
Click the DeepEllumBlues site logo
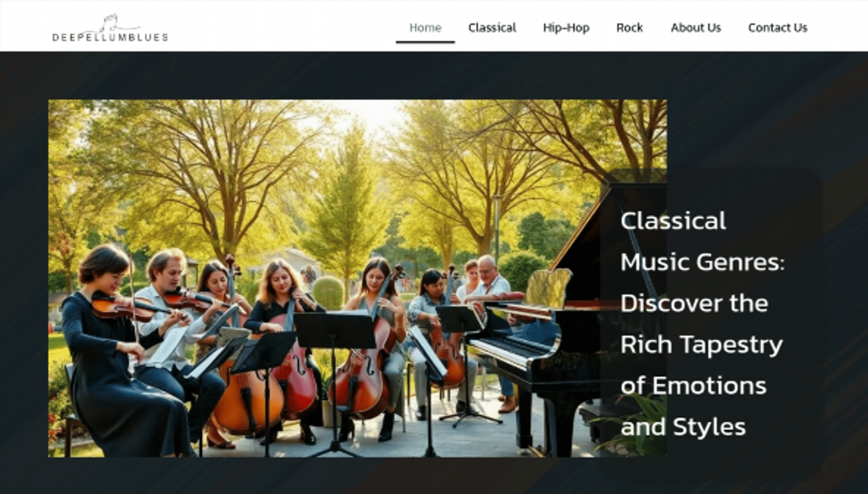[110, 28]
